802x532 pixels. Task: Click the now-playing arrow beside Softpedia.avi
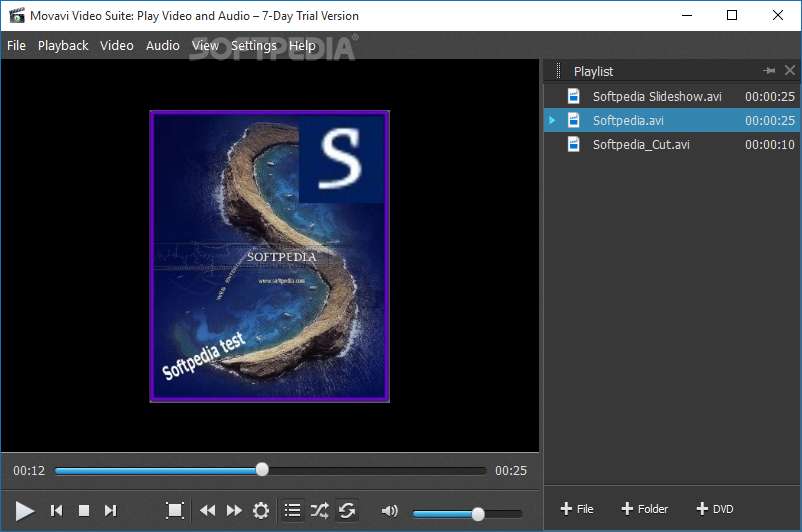pyautogui.click(x=552, y=120)
